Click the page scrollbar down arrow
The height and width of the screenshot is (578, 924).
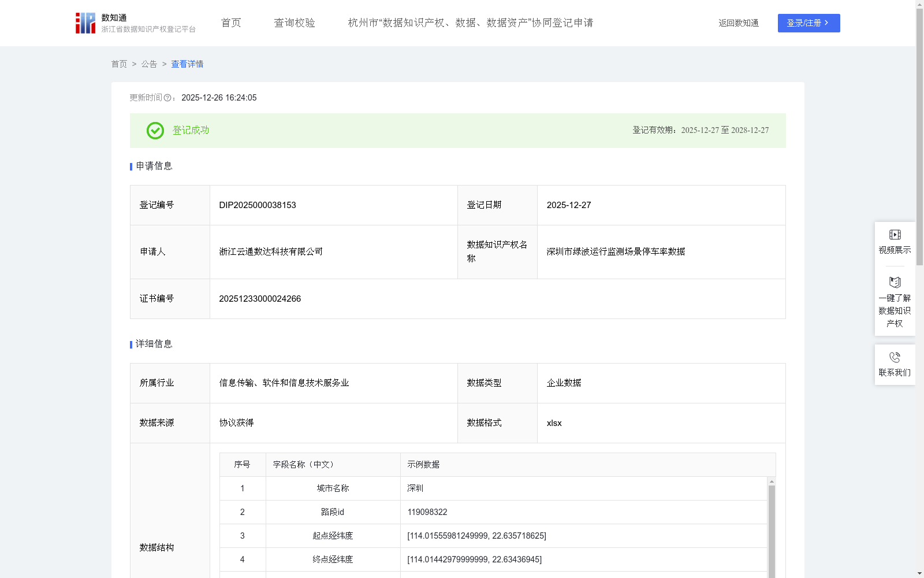919,573
